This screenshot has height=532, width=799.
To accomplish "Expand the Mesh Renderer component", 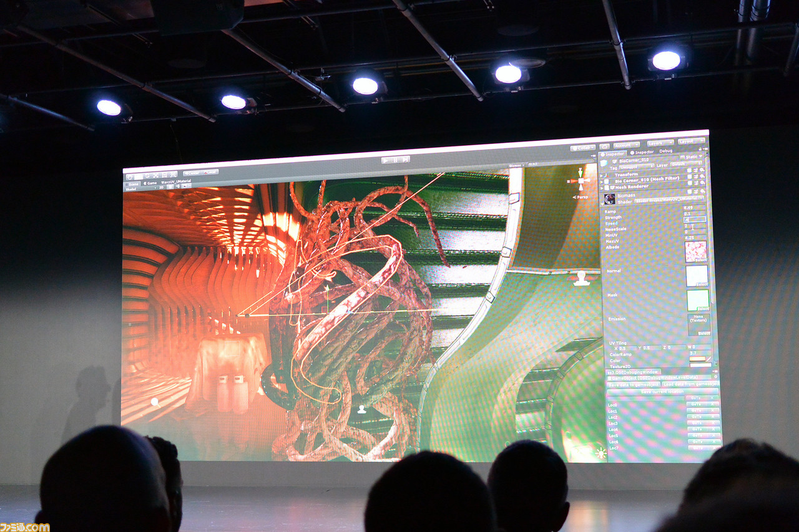I will pyautogui.click(x=602, y=188).
